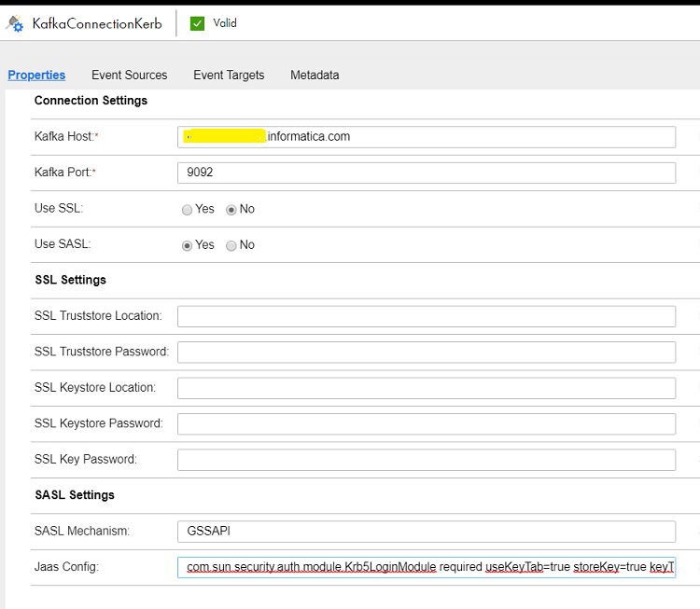
Task: Click the SASL Mechanism field with GSSAPI
Action: click(427, 532)
